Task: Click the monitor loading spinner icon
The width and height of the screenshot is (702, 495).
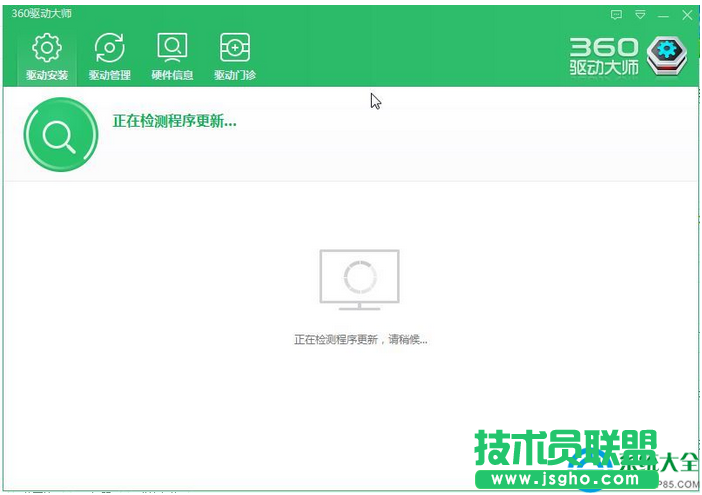Action: (x=360, y=280)
